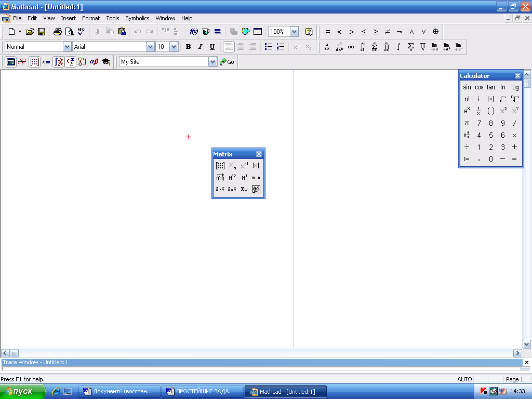The height and width of the screenshot is (399, 532).
Task: Align text right
Action: click(252, 46)
